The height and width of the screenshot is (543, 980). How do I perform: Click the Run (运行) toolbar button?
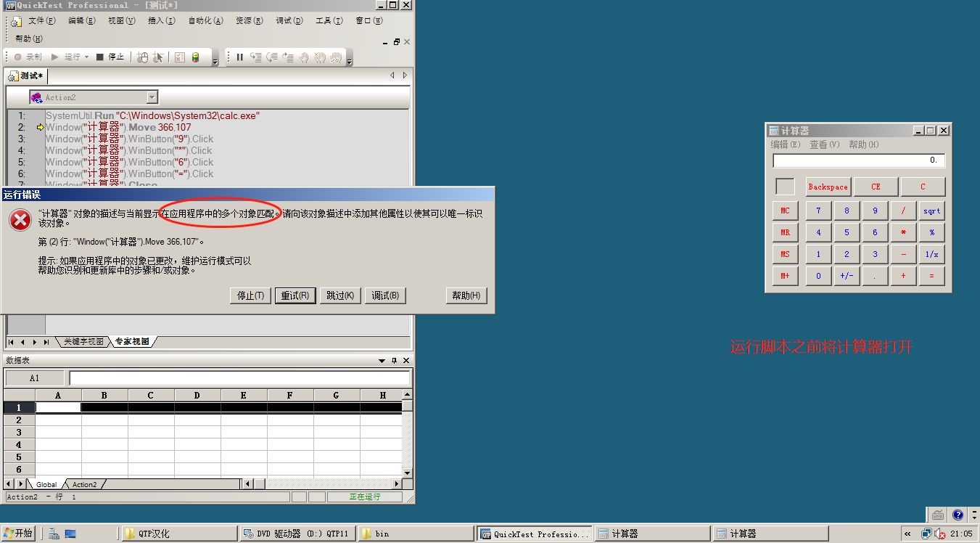coord(65,57)
